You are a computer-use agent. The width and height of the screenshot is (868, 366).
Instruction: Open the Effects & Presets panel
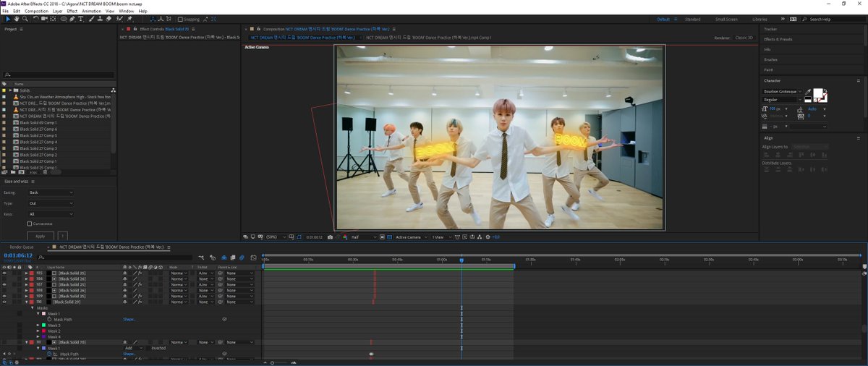778,39
